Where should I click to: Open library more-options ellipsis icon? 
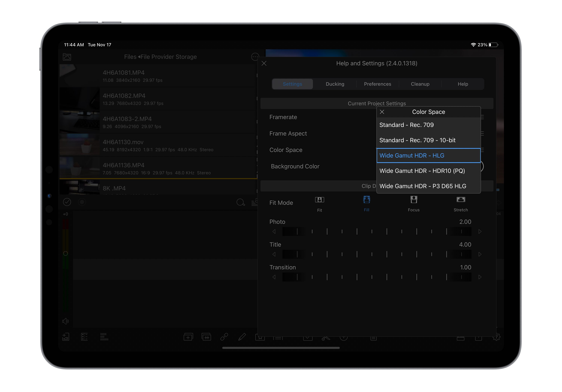pos(255,57)
